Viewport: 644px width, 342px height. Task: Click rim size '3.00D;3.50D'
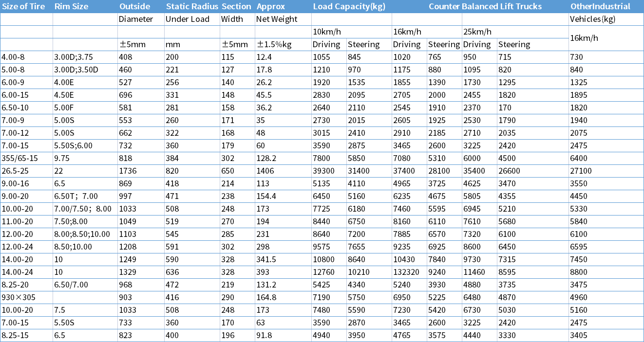[x=76, y=70]
